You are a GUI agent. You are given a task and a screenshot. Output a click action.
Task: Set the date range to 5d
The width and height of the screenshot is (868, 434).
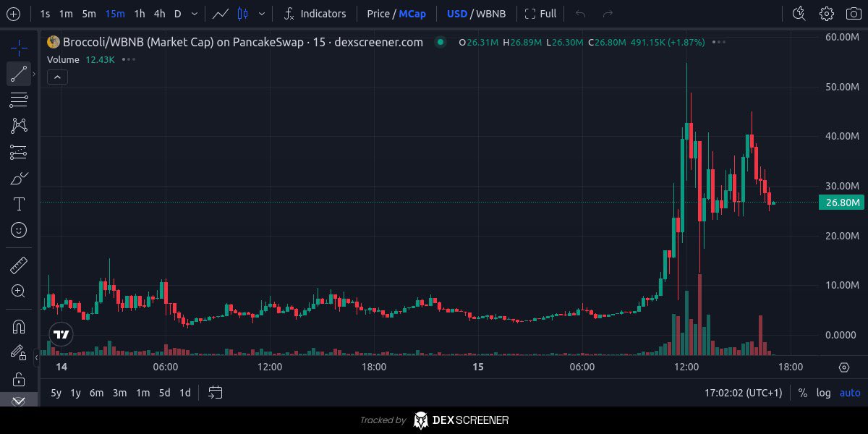[164, 393]
